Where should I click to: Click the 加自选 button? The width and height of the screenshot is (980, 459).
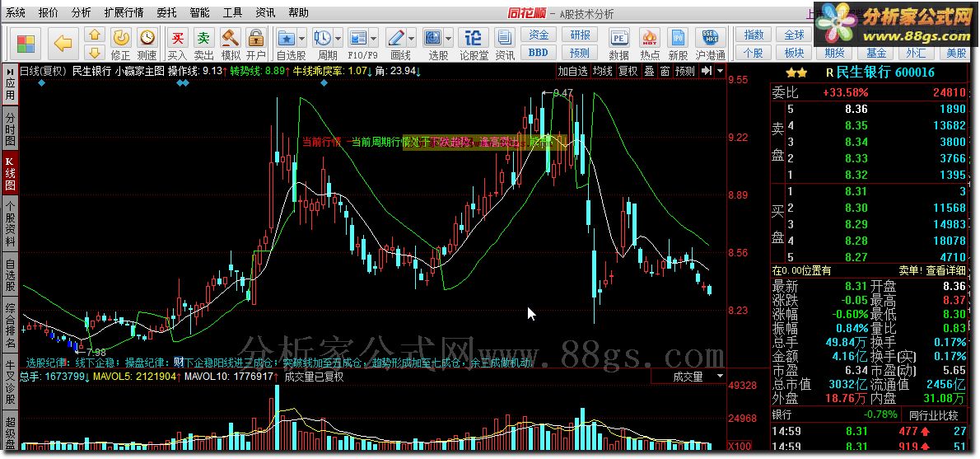pyautogui.click(x=573, y=71)
